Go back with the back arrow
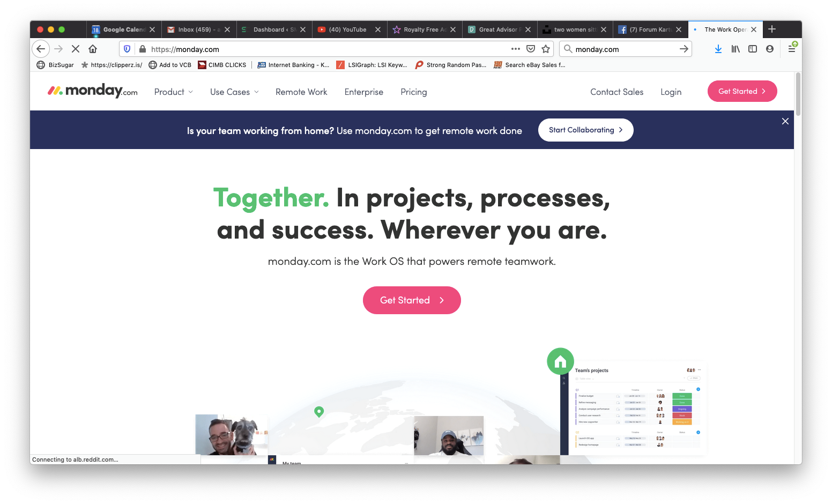This screenshot has width=832, height=504. (x=41, y=49)
